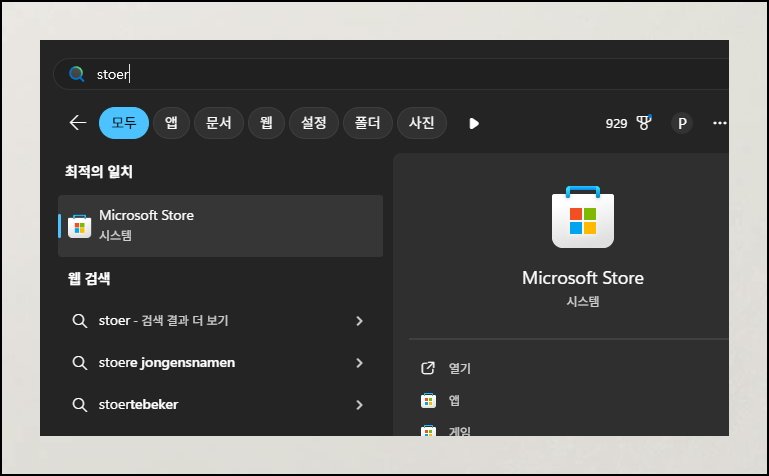
Task: Switch to the 폴더 filter tab
Action: [368, 123]
